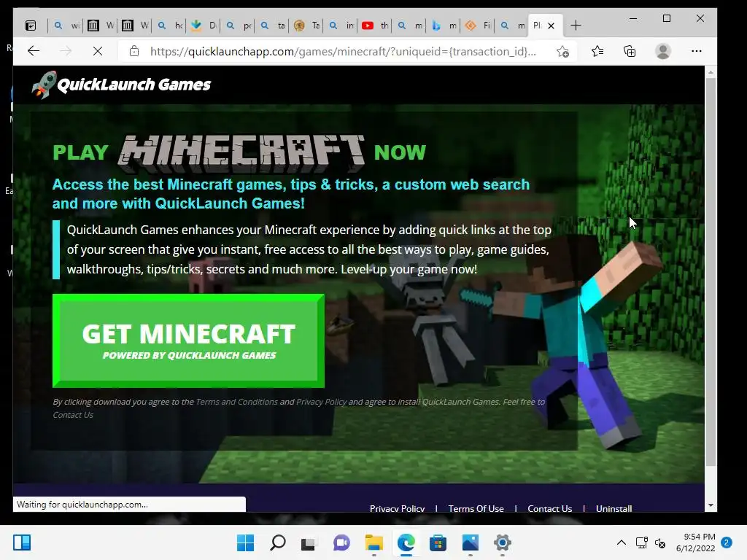Screen dimensions: 747x560
Task: Go back to the previous page
Action: point(34,51)
